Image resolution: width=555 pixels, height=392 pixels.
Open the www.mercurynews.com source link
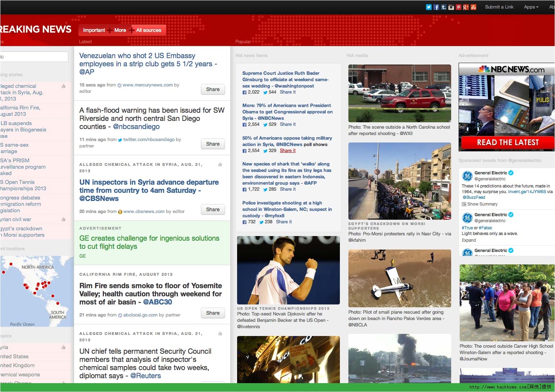pyautogui.click(x=147, y=85)
